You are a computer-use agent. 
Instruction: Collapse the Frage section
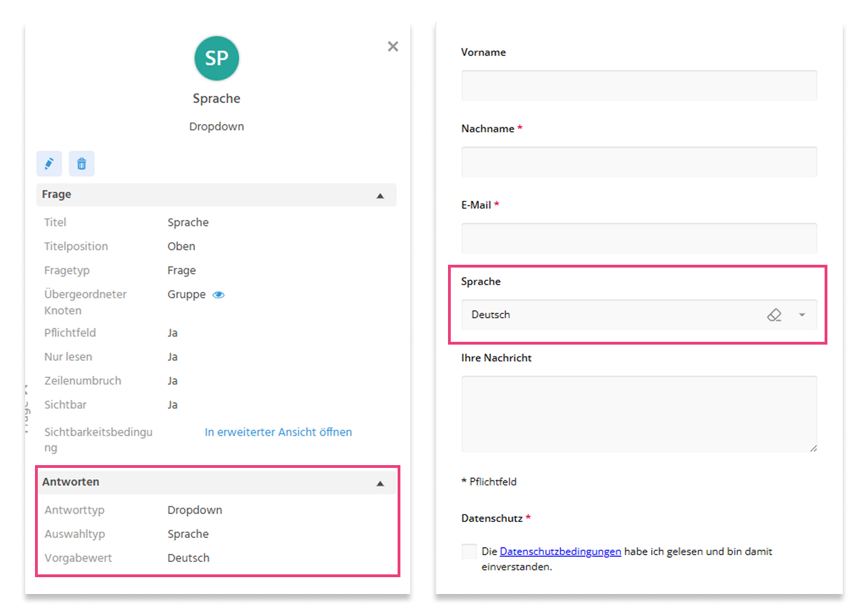click(x=380, y=195)
